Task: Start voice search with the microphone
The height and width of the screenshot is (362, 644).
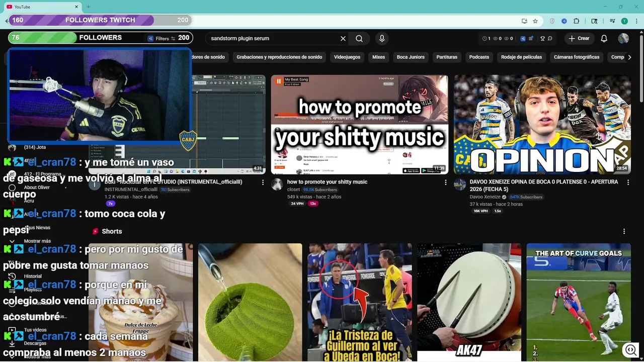Action: pos(382,38)
